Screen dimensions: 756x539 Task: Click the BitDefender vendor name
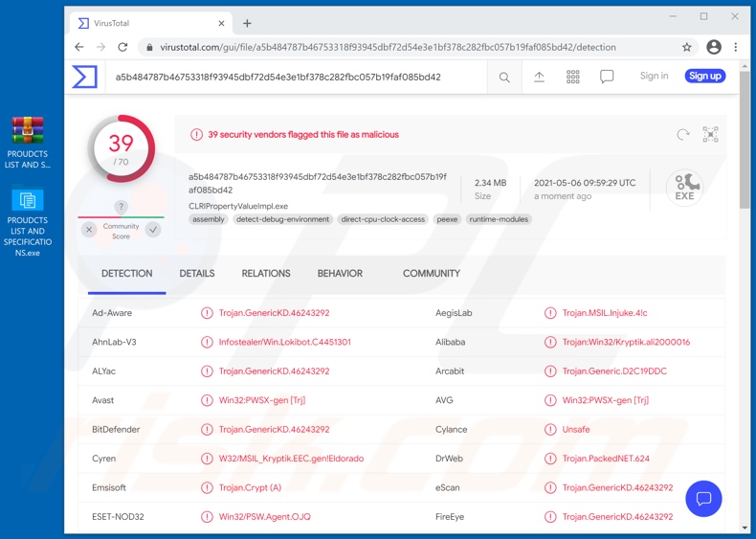(116, 430)
